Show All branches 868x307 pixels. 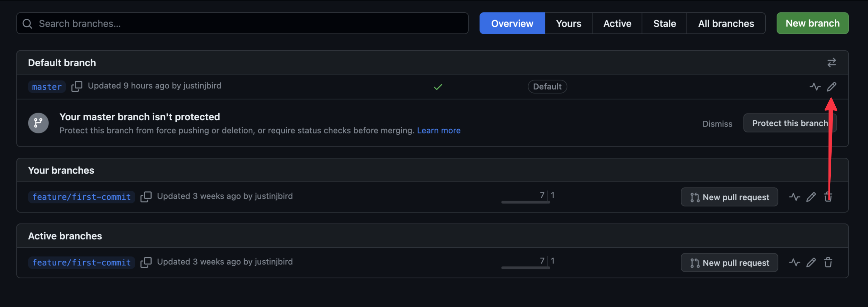pyautogui.click(x=726, y=23)
